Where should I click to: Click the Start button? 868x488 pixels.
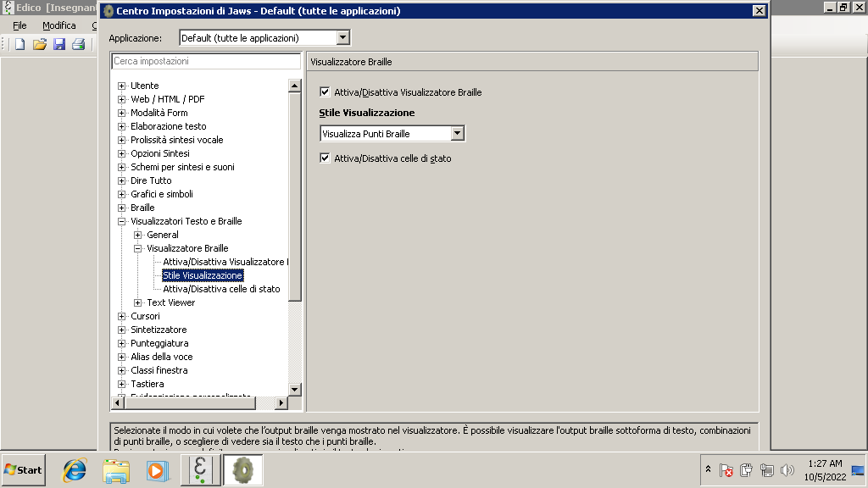point(23,470)
